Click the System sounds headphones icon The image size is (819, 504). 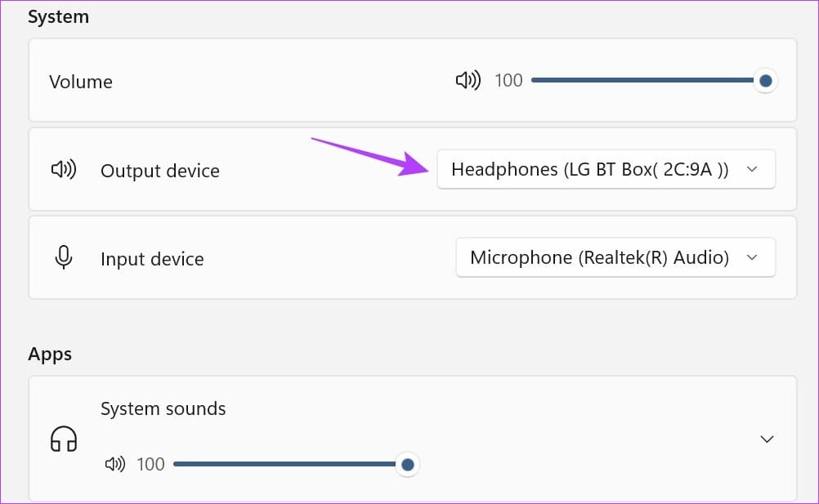pyautogui.click(x=63, y=439)
